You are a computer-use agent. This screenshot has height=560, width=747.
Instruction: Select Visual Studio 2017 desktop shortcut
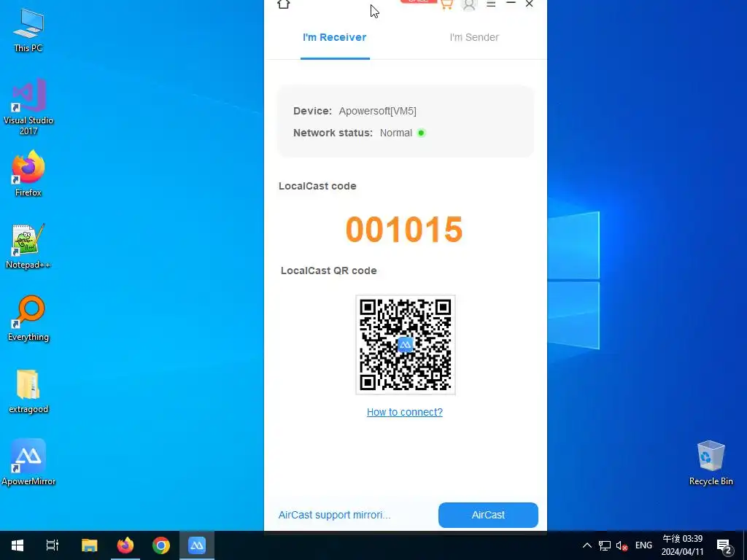point(28,106)
